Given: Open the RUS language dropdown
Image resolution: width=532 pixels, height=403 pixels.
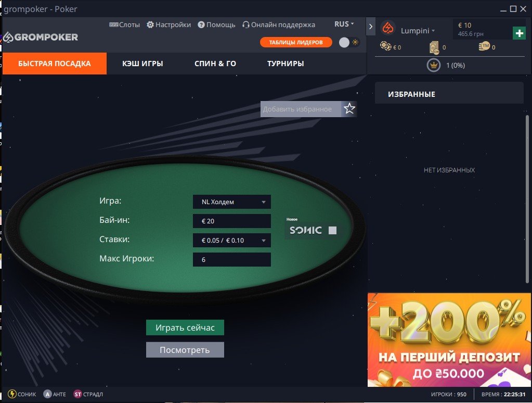Looking at the screenshot, I should pyautogui.click(x=344, y=24).
